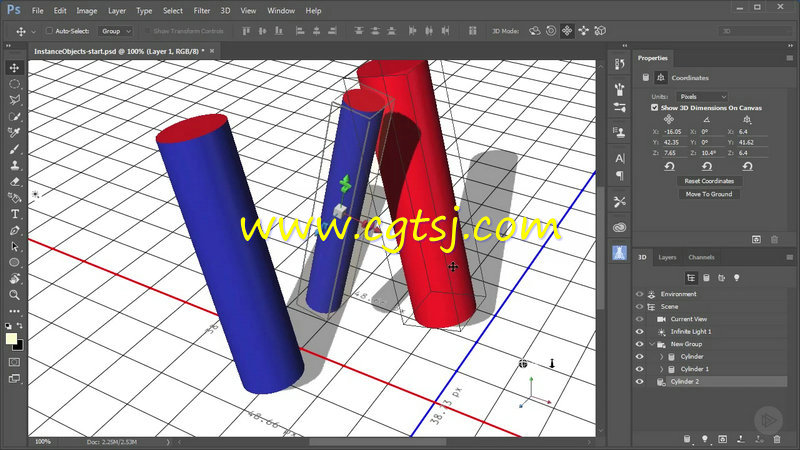Toggle visibility of Environment
The height and width of the screenshot is (450, 800).
pos(639,294)
